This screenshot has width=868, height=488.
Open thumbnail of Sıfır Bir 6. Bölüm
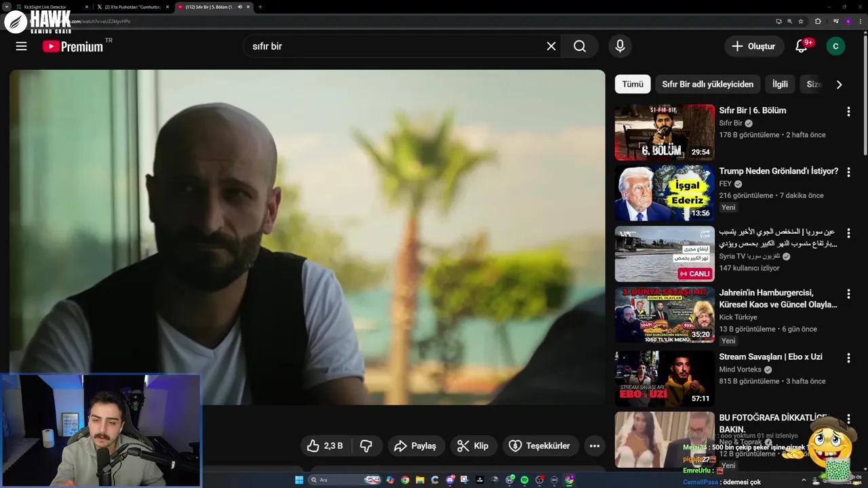coord(665,132)
